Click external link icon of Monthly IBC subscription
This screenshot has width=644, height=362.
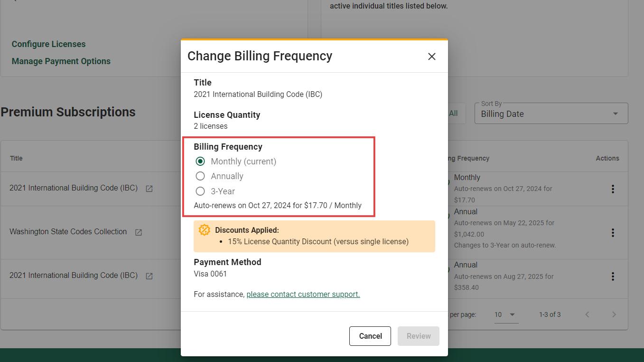click(x=149, y=189)
